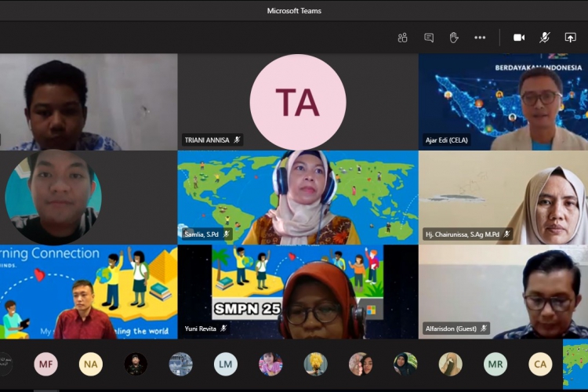This screenshot has width=588, height=392.
Task: Open the share content tray
Action: pos(570,38)
